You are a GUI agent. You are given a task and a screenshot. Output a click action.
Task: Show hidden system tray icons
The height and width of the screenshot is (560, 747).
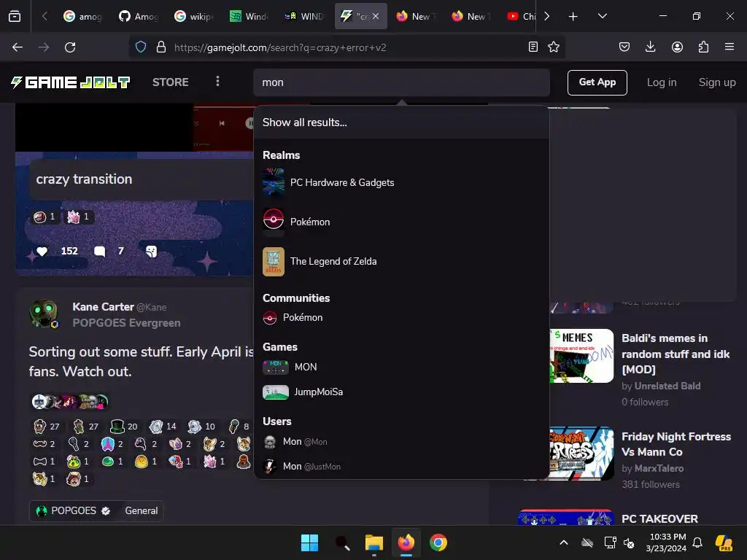pos(564,542)
